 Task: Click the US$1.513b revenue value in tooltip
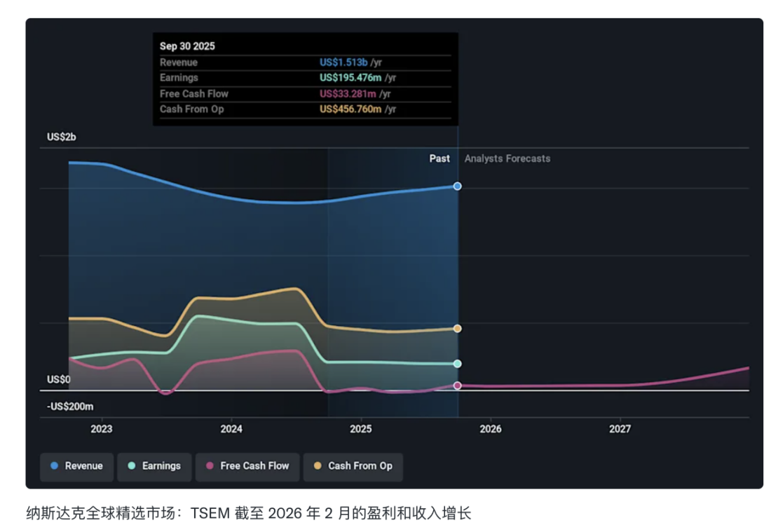coord(343,62)
